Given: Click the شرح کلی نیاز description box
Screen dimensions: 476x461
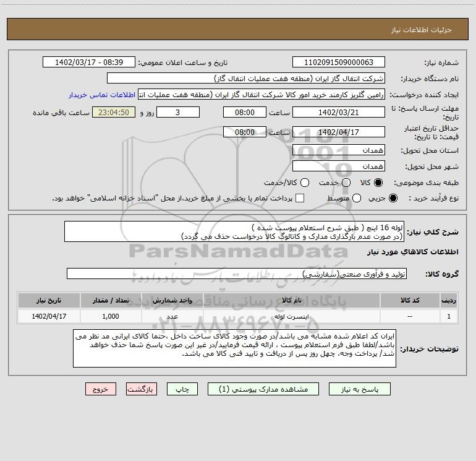Looking at the screenshot, I should (x=234, y=231).
